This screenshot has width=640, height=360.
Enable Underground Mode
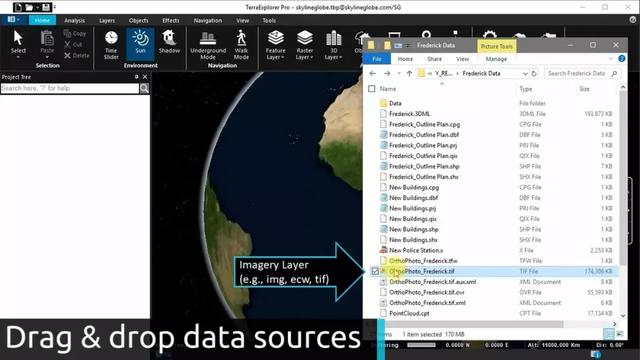[x=208, y=44]
